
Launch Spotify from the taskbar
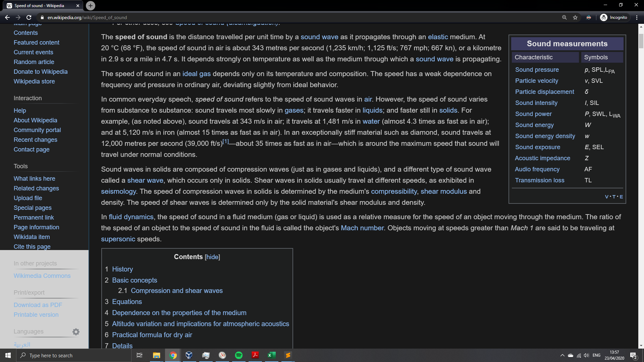[239, 355]
